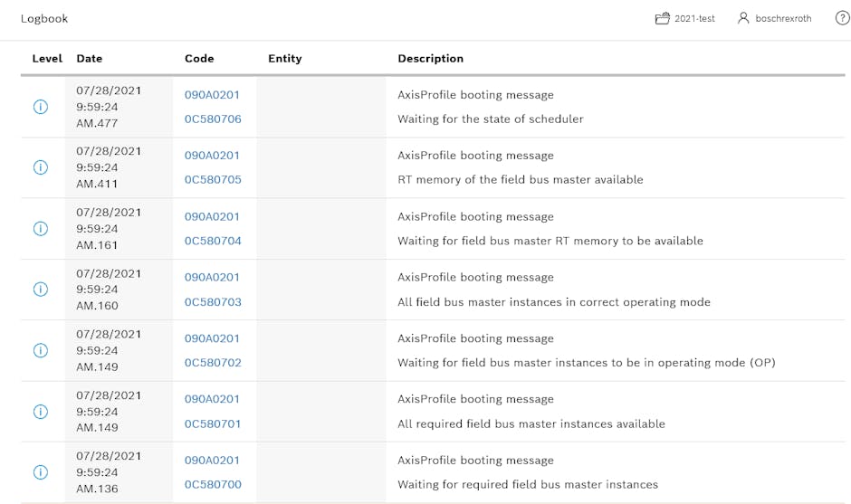
Task: Sort by the Date column header
Action: coord(89,58)
